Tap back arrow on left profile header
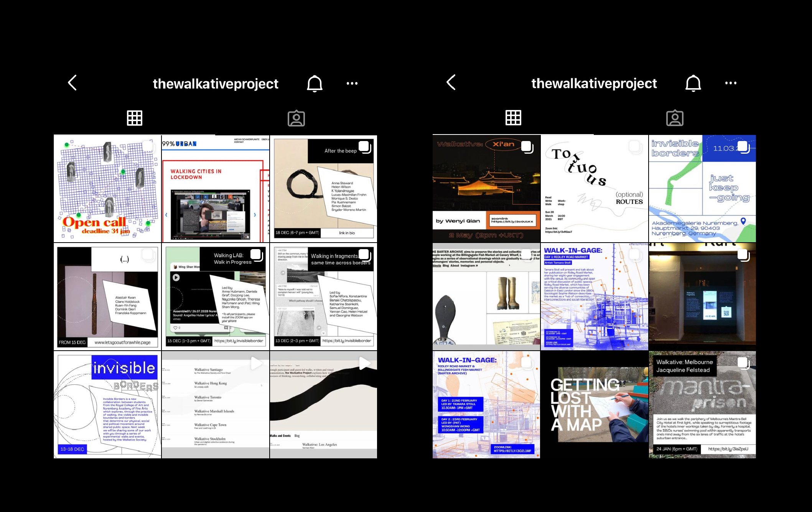This screenshot has width=812, height=512. (x=72, y=83)
